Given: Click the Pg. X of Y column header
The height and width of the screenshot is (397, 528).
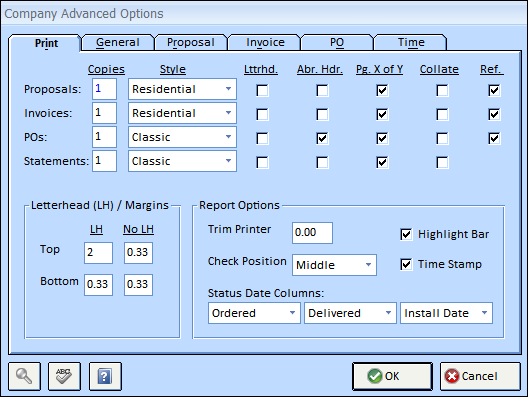Looking at the screenshot, I should (x=379, y=69).
